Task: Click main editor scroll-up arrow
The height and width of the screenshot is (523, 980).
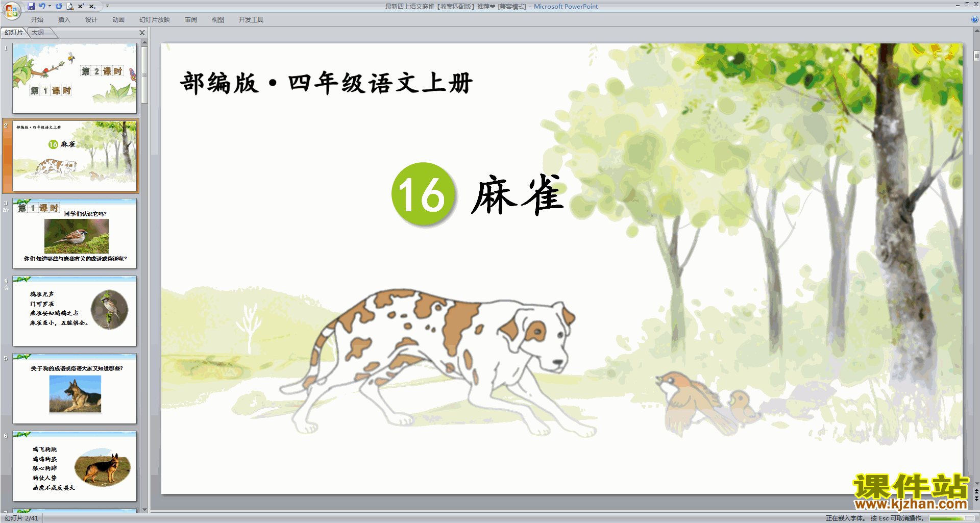Action: (x=976, y=31)
